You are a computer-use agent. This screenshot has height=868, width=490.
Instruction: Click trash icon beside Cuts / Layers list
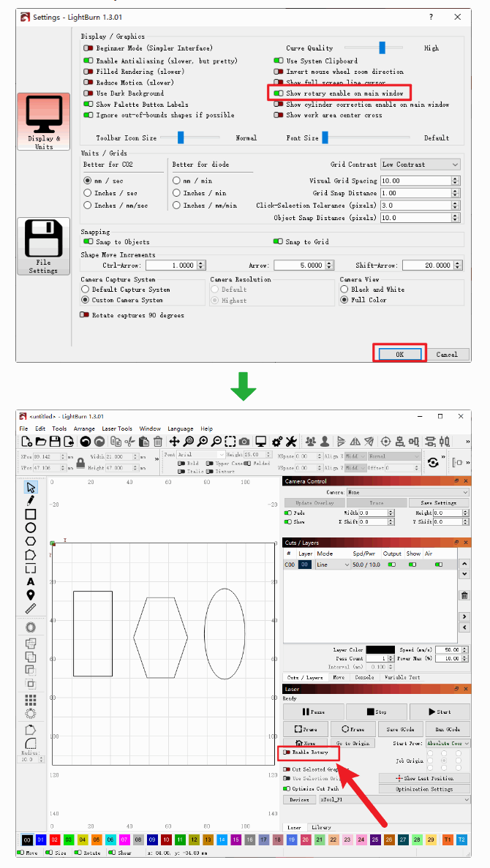coord(464,595)
